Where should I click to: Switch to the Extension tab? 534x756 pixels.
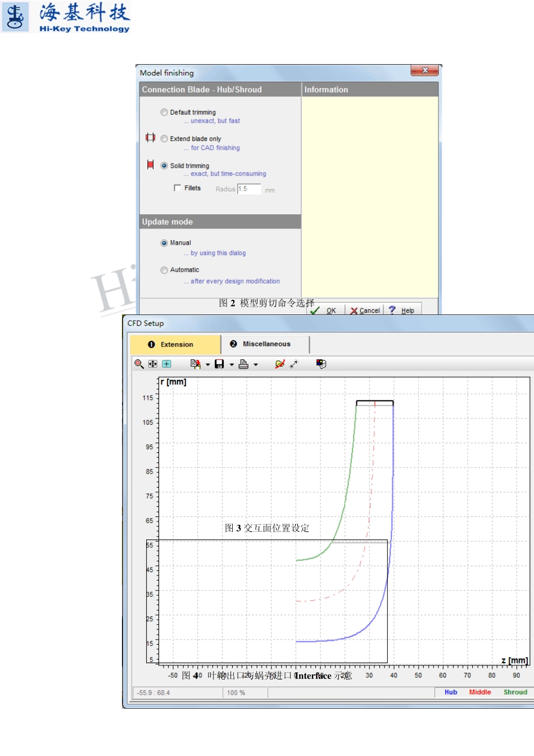175,344
